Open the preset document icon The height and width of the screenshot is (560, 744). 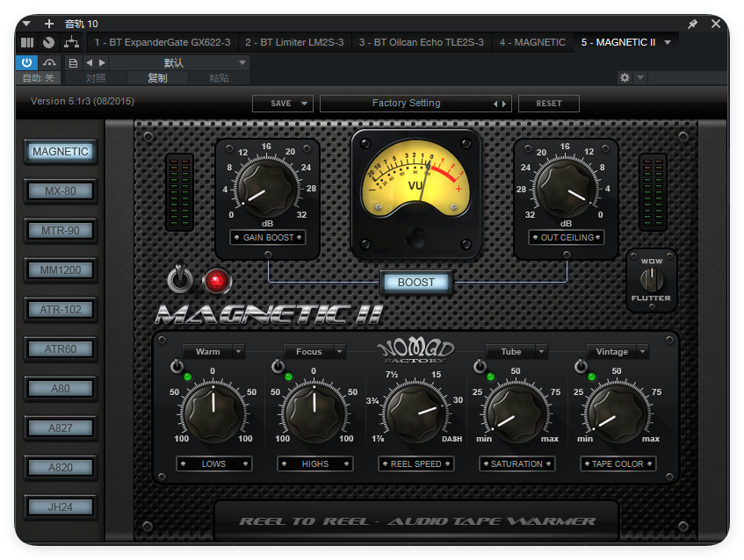73,62
